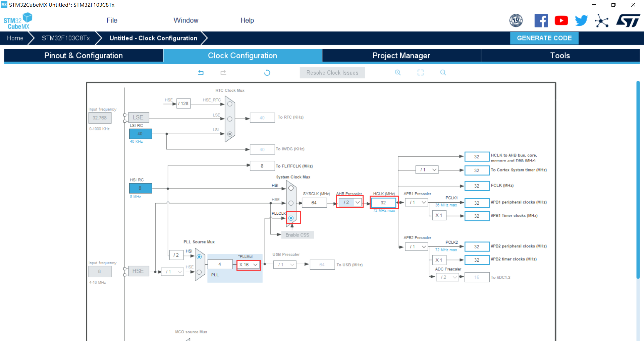
Task: Click the FCLK (MHz) 32 field
Action: pyautogui.click(x=477, y=186)
